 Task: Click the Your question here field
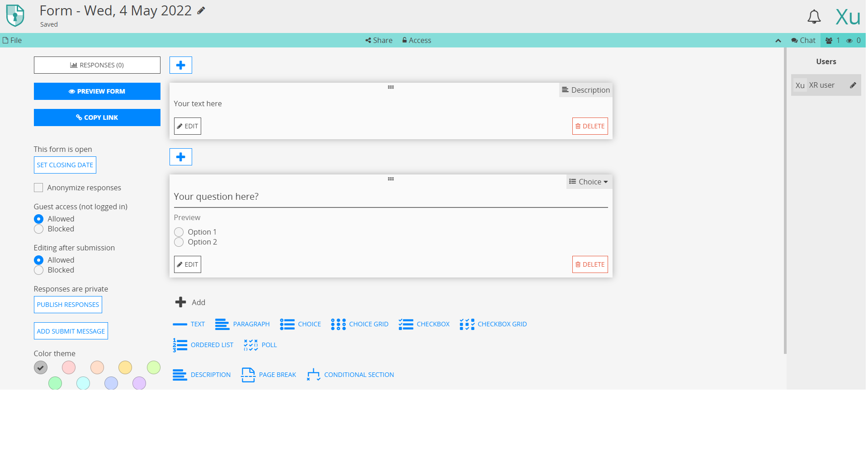pos(391,197)
